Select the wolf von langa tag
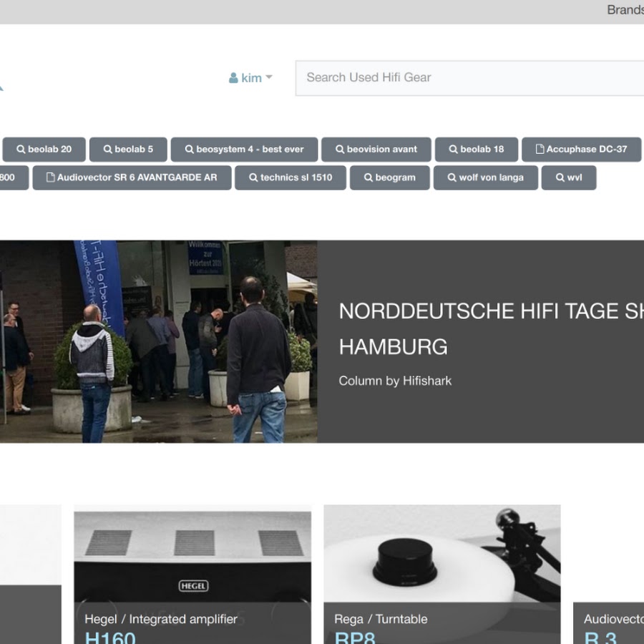 485,178
